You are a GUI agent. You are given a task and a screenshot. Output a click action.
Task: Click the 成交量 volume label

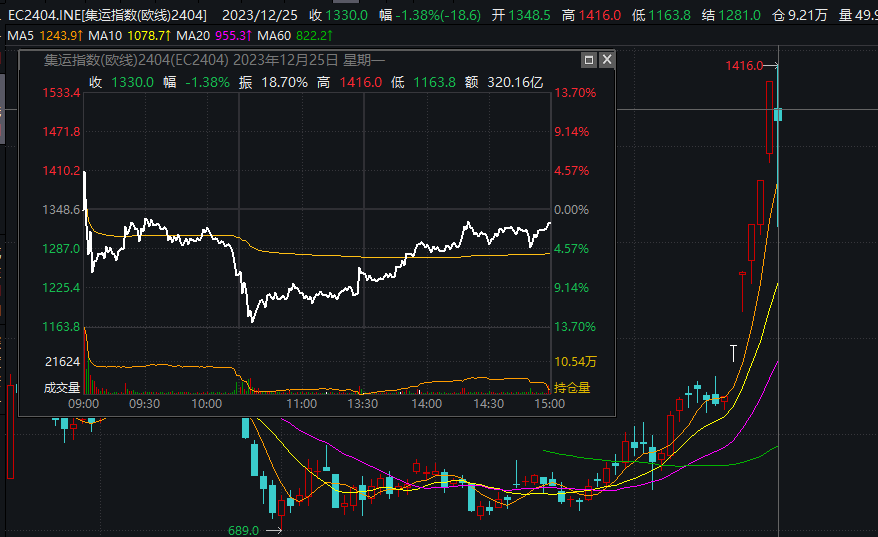[62, 388]
